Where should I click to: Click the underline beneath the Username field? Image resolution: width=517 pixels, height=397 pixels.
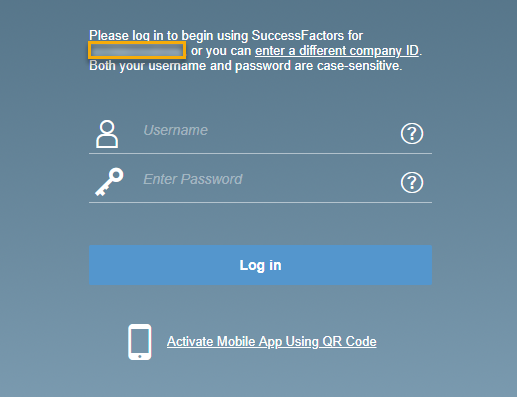click(260, 153)
